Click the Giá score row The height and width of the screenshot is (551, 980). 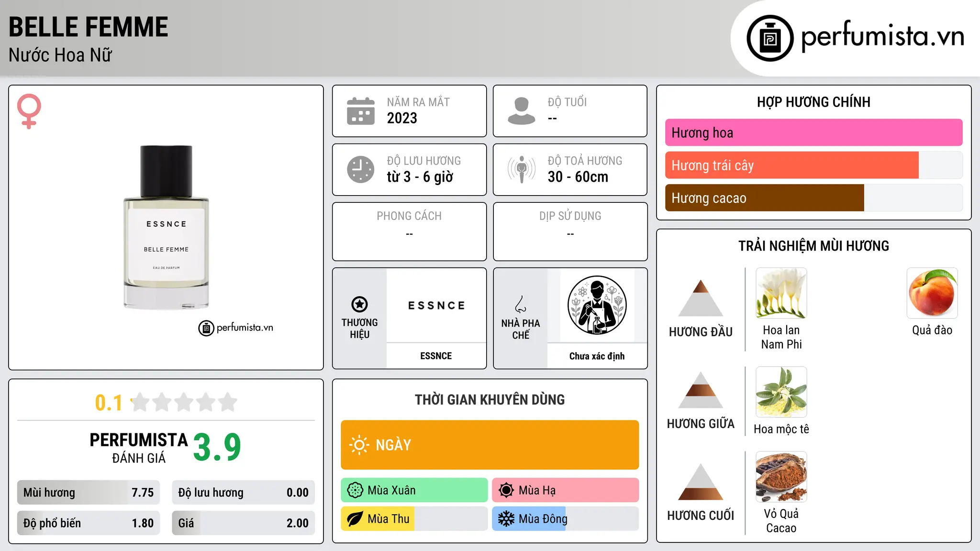point(243,523)
